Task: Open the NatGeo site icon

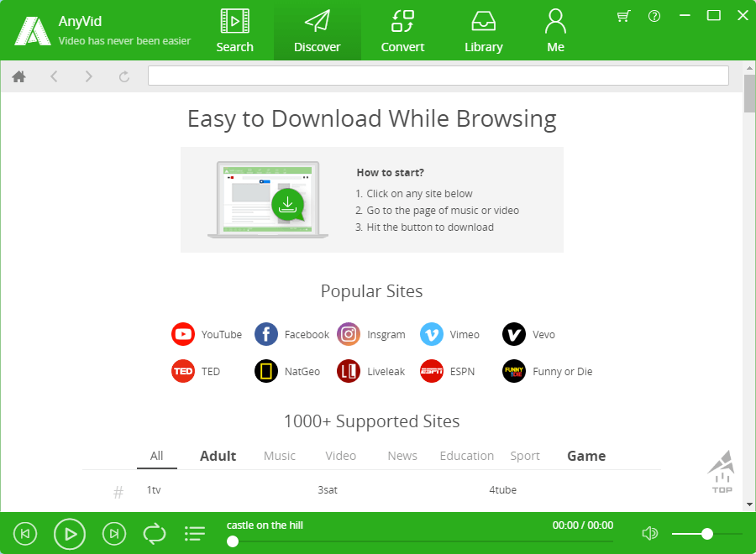Action: tap(266, 371)
